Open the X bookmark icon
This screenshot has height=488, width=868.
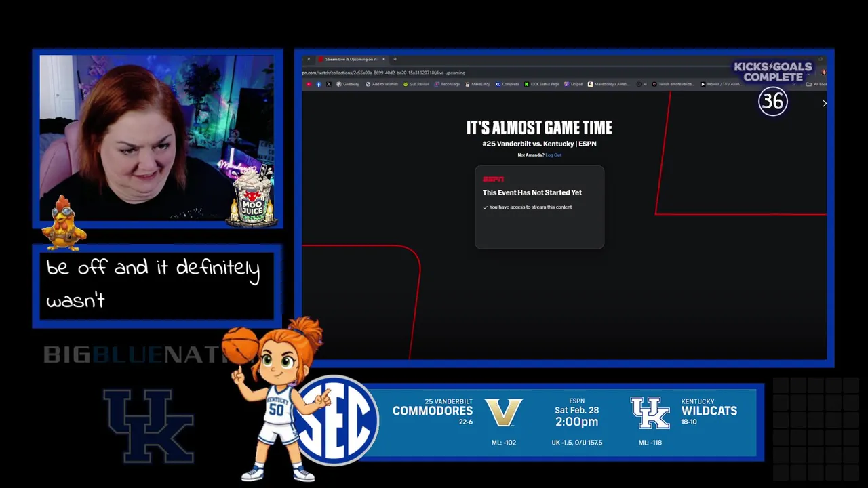[329, 84]
